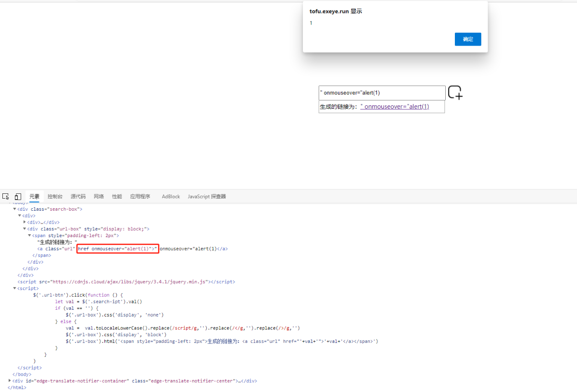577x392 pixels.
Task: Click the search text input field
Action: (382, 93)
